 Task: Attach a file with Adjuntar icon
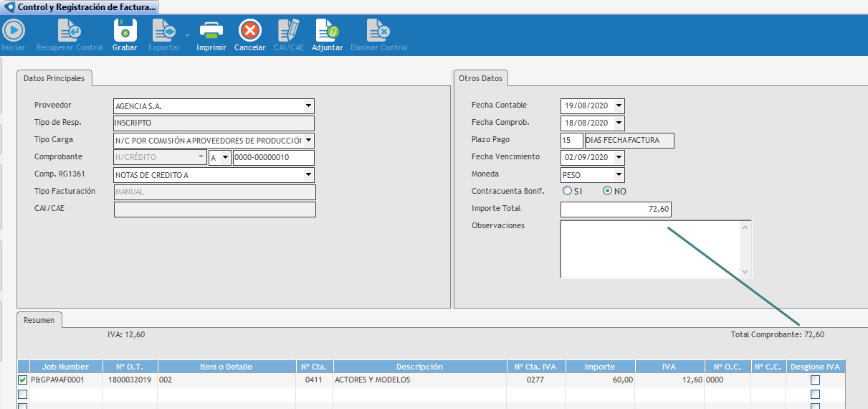click(x=328, y=30)
